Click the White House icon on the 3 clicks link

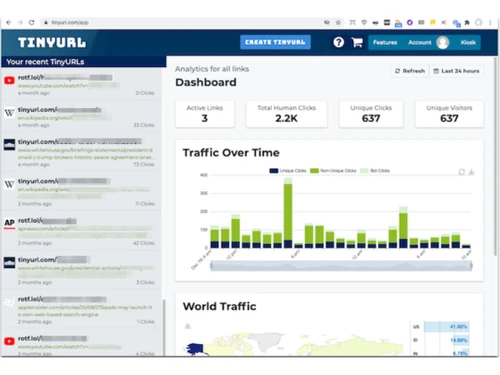9,262
